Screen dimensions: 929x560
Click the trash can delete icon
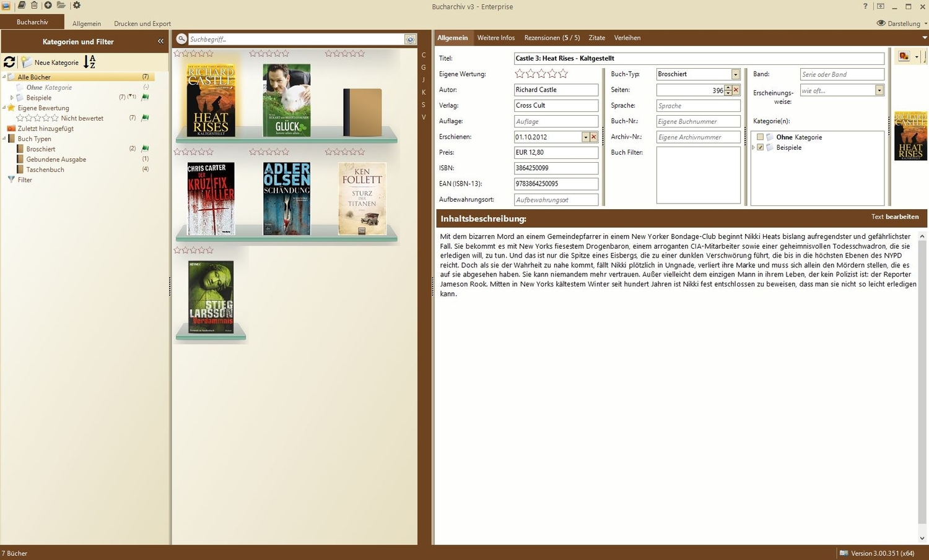pyautogui.click(x=34, y=6)
